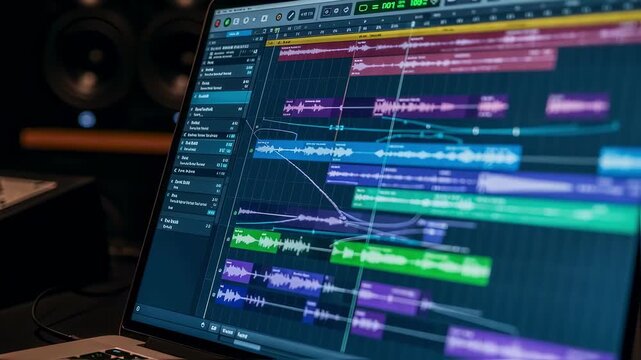The width and height of the screenshot is (641, 360).
Task: Click the middle icon in the three-icon toolbar group
Action: (x=336, y=11)
